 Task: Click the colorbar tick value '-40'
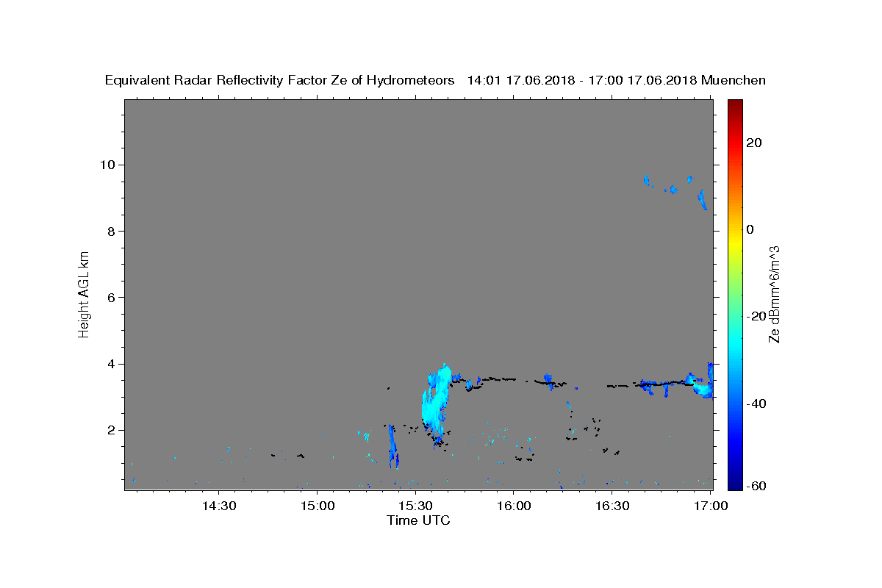pyautogui.click(x=756, y=404)
